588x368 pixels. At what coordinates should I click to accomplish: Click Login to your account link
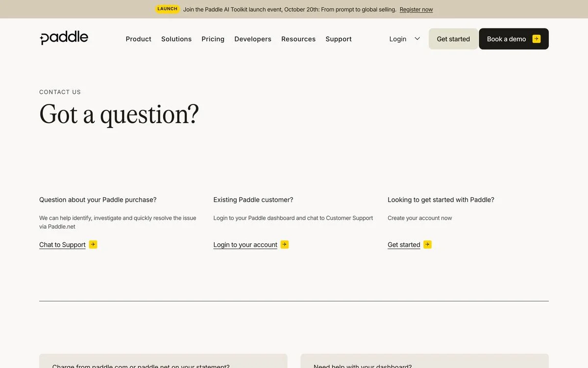(245, 245)
